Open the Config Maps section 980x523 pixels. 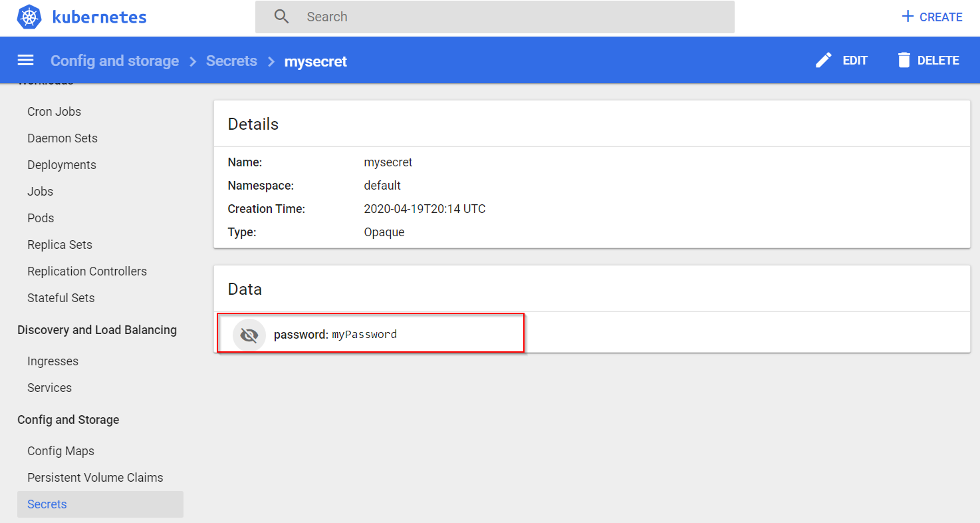click(61, 450)
